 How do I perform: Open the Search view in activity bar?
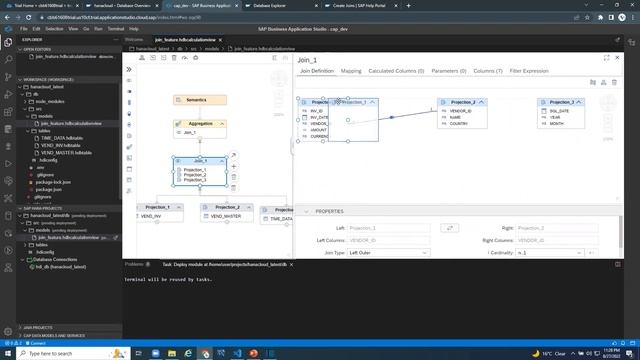coord(8,60)
